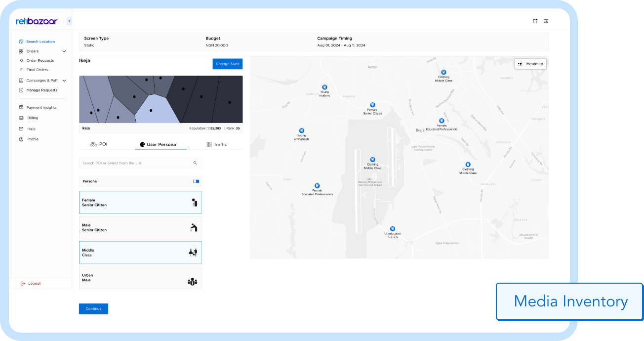Click the campaign dates Aug 01, 2024 - Aug 11, 2024
Viewport: 644px width, 341px height.
tap(341, 45)
